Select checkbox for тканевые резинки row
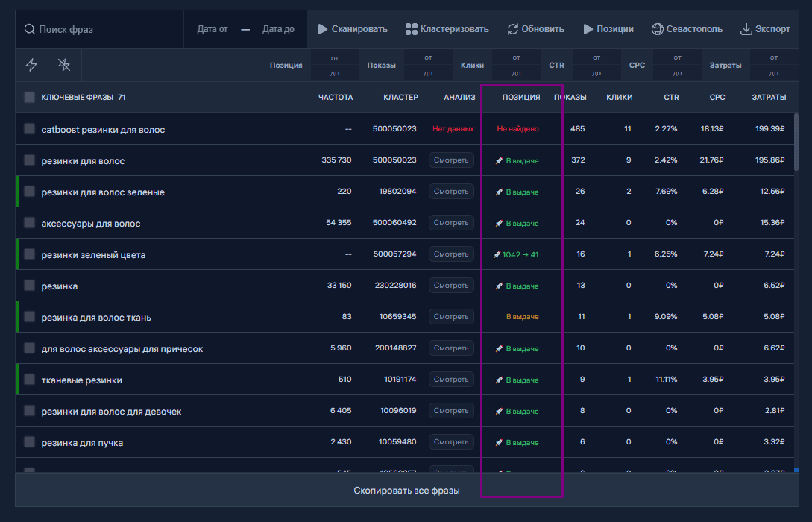 coord(30,380)
